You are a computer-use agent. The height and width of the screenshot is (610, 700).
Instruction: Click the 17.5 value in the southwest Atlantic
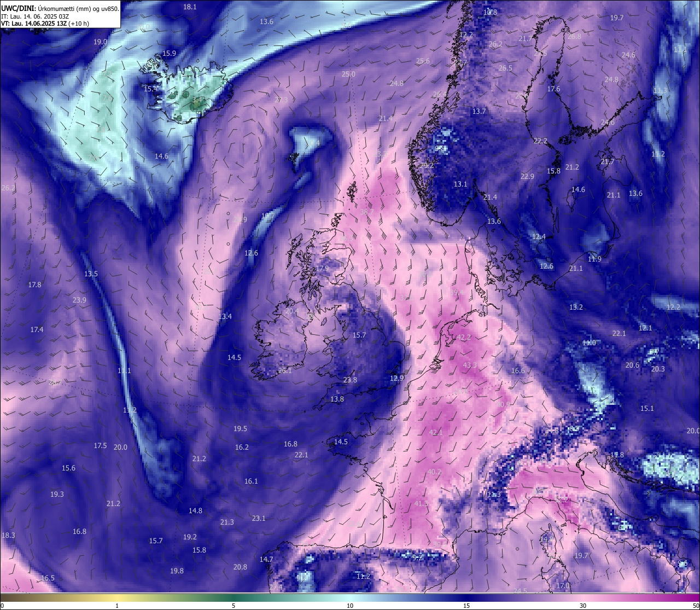click(100, 446)
